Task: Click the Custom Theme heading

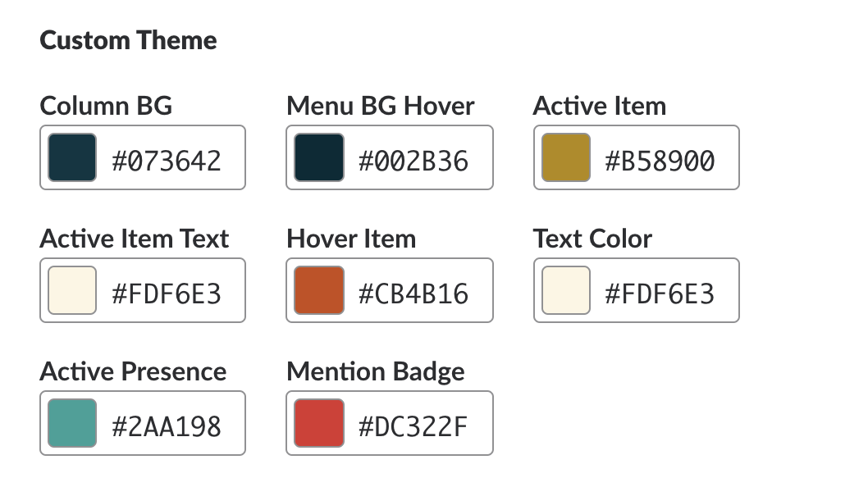Action: [x=128, y=40]
